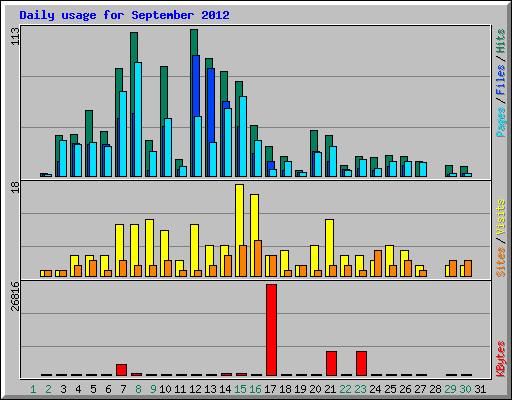512x400 pixels.
Task: Click day label '13' on the x-axis
Action: [x=210, y=389]
